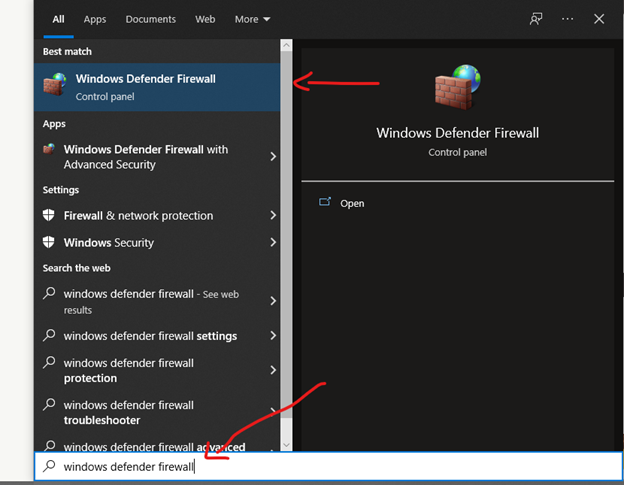Click the Windows Defender Firewall brick icon in best match
Screen dimensions: 624x485
click(x=55, y=84)
